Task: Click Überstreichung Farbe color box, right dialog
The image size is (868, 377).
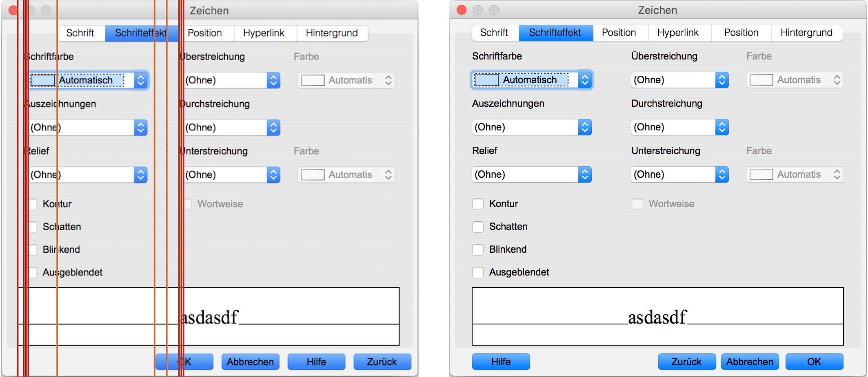Action: [795, 80]
